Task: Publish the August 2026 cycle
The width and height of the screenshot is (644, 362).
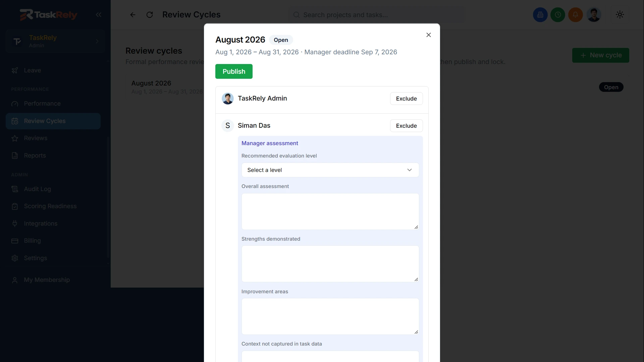Action: (234, 71)
